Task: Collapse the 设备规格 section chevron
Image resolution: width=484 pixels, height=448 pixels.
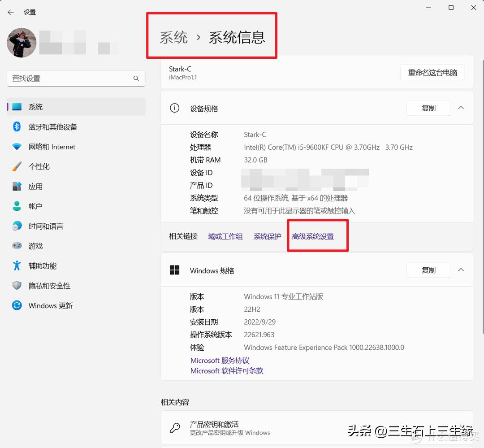Action: tap(461, 108)
